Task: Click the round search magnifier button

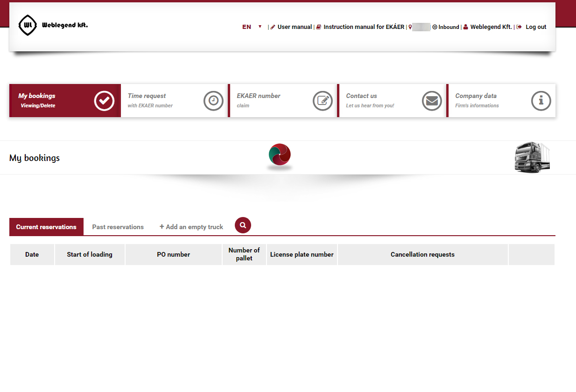Action: pos(243,225)
